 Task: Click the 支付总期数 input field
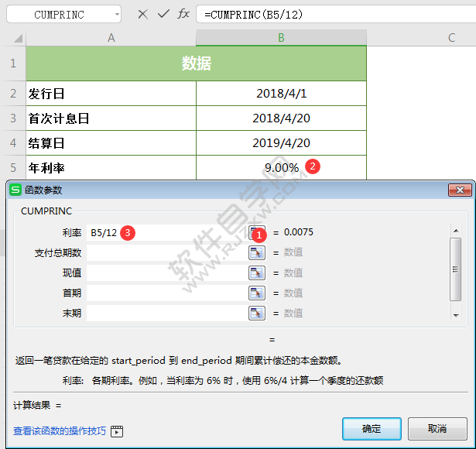pos(166,252)
